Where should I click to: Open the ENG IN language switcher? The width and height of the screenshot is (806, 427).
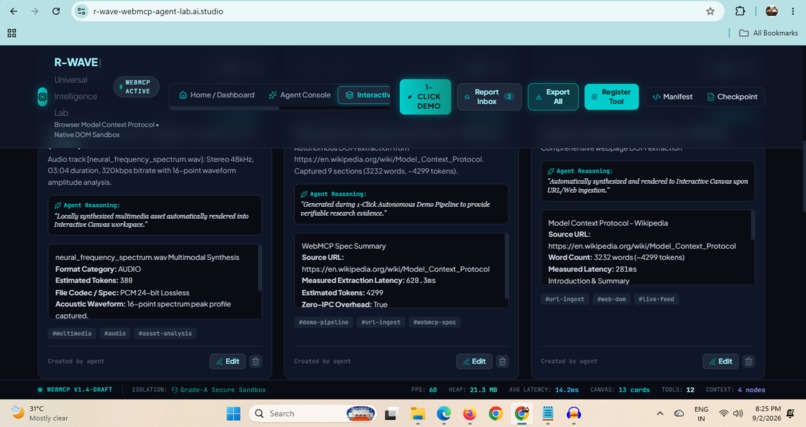click(x=701, y=413)
